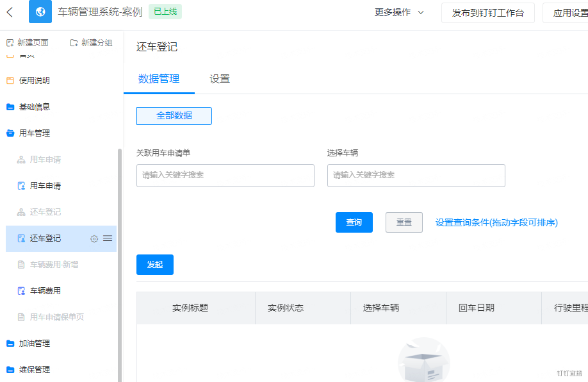
Task: Focus the 关联用车申请单 search field
Action: click(225, 175)
